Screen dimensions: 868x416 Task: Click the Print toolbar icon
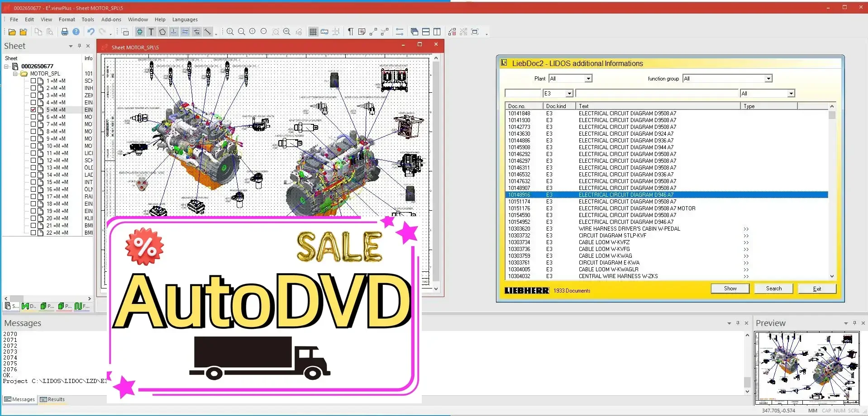(x=65, y=32)
